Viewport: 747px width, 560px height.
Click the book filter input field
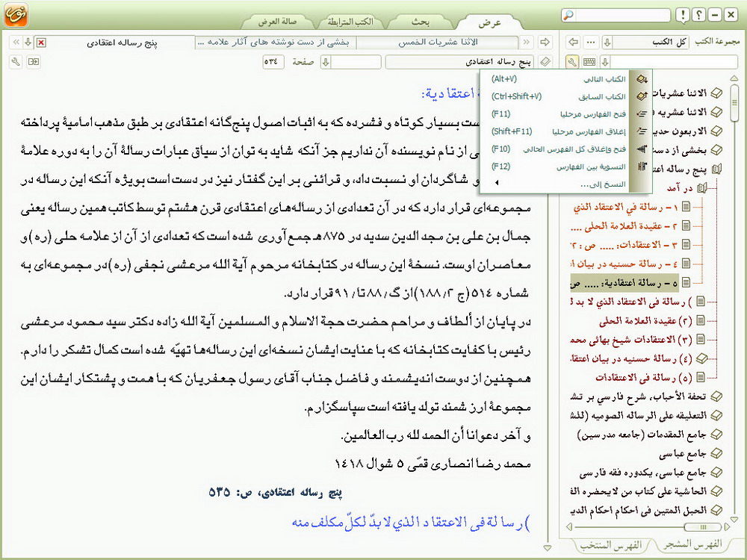coord(674,61)
